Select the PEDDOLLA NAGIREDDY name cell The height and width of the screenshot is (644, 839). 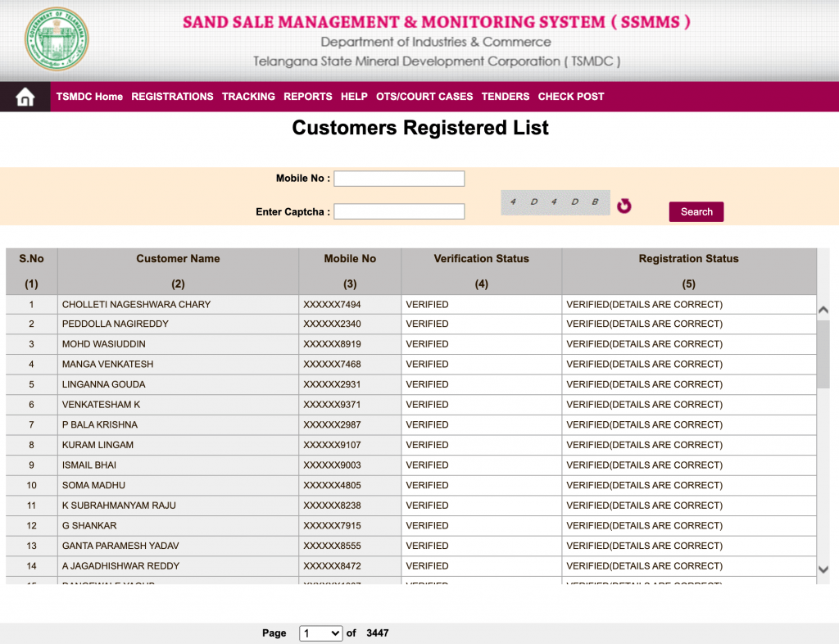[x=178, y=324]
